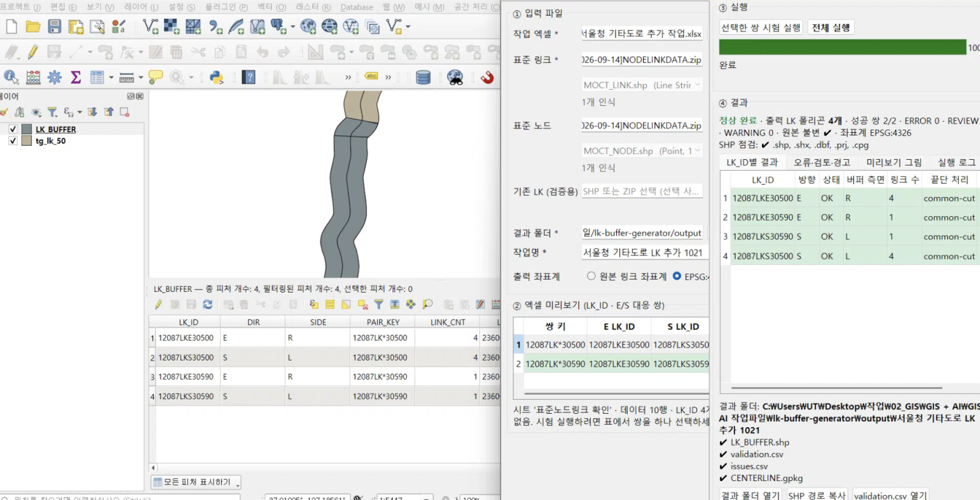980x500 pixels.
Task: Open the DB Manager database icon
Action: [423, 77]
